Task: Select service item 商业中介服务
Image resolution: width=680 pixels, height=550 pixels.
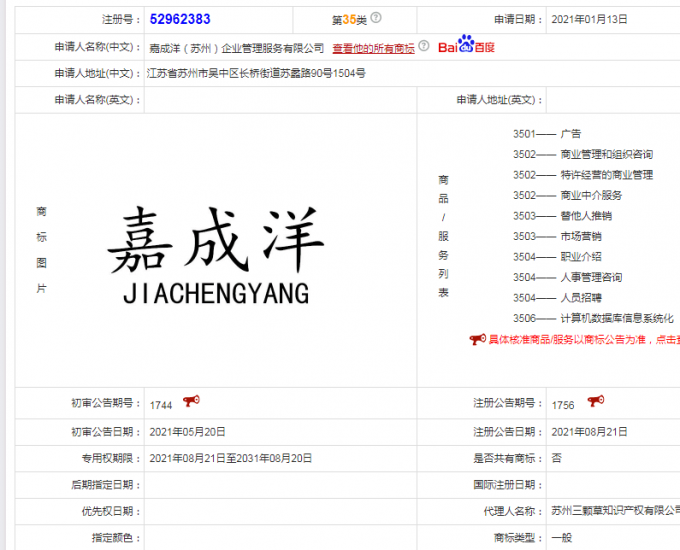Action: [x=591, y=195]
